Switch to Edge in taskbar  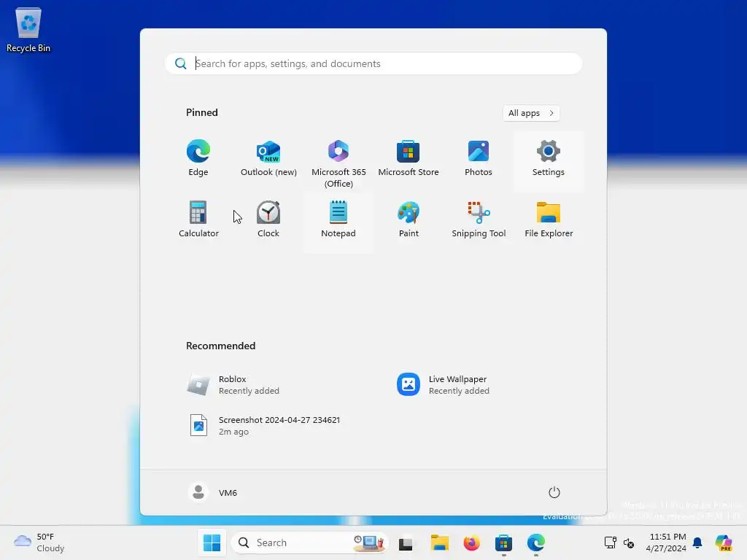click(535, 542)
